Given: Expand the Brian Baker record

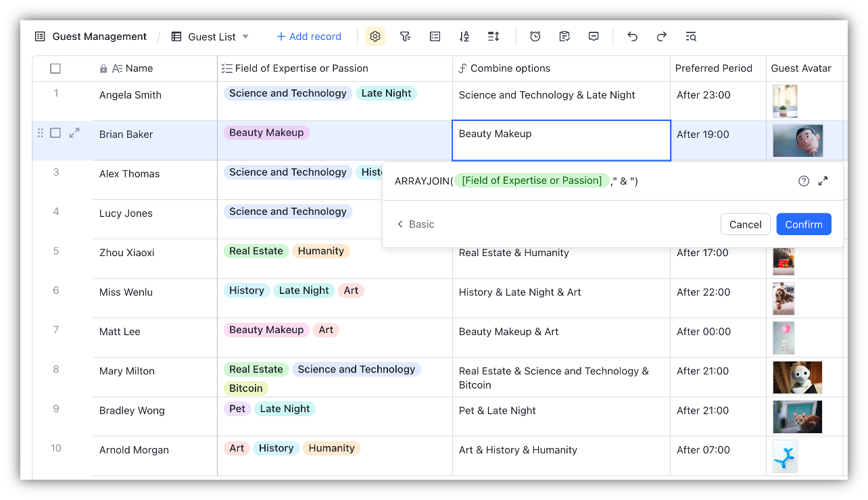Looking at the screenshot, I should 74,133.
